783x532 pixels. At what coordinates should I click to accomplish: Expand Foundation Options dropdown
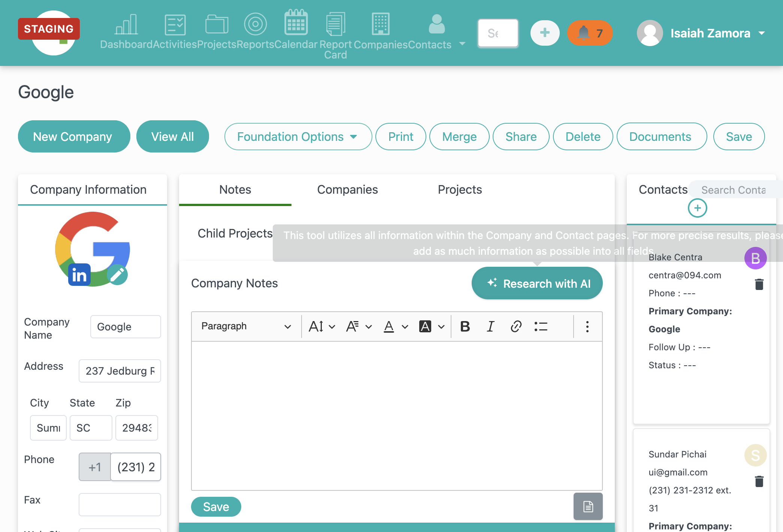(x=298, y=137)
